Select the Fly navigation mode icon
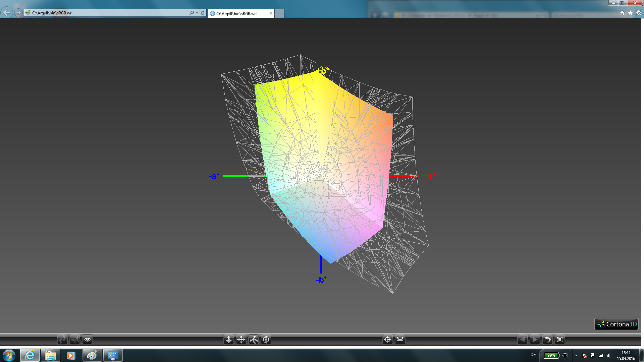This screenshot has height=362, width=644. [75, 340]
